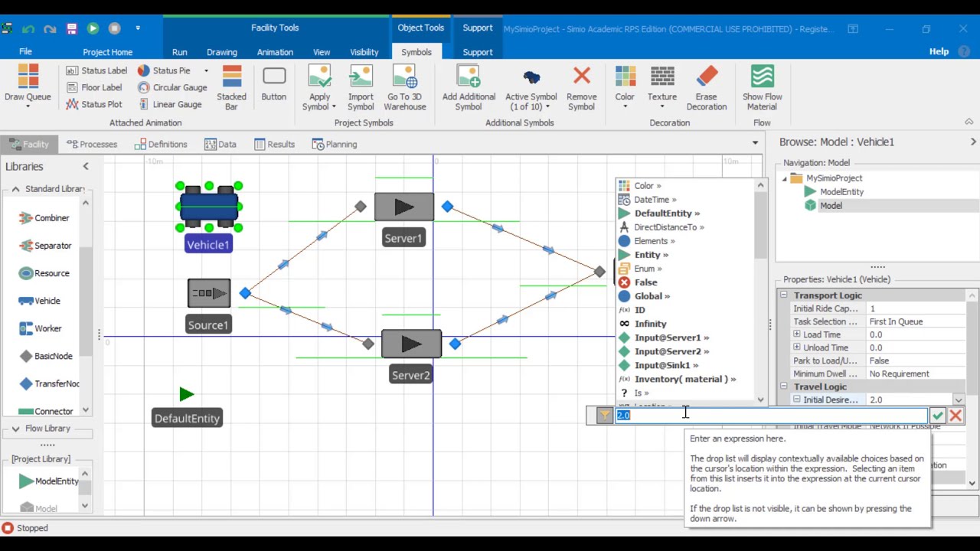
Task: Collapse the Flow Library section
Action: coord(15,429)
